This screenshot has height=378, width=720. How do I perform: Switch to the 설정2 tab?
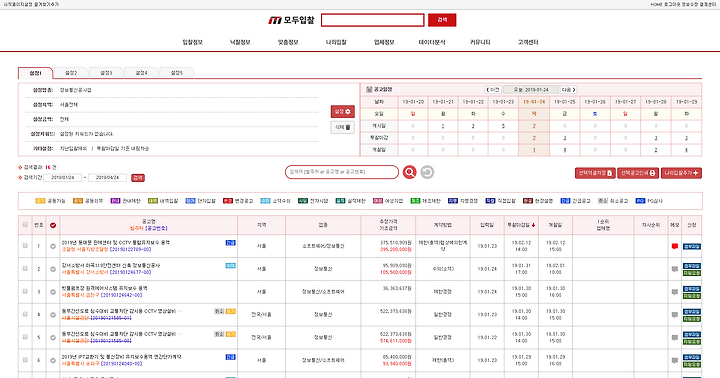coord(71,73)
